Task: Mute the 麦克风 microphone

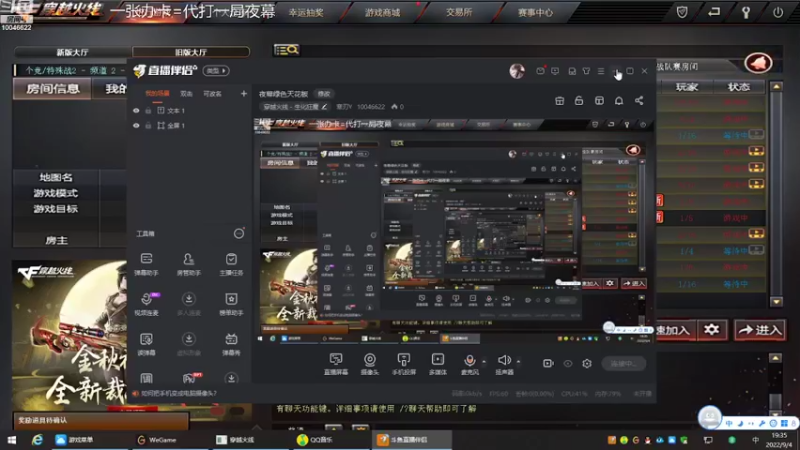Action: click(x=469, y=364)
